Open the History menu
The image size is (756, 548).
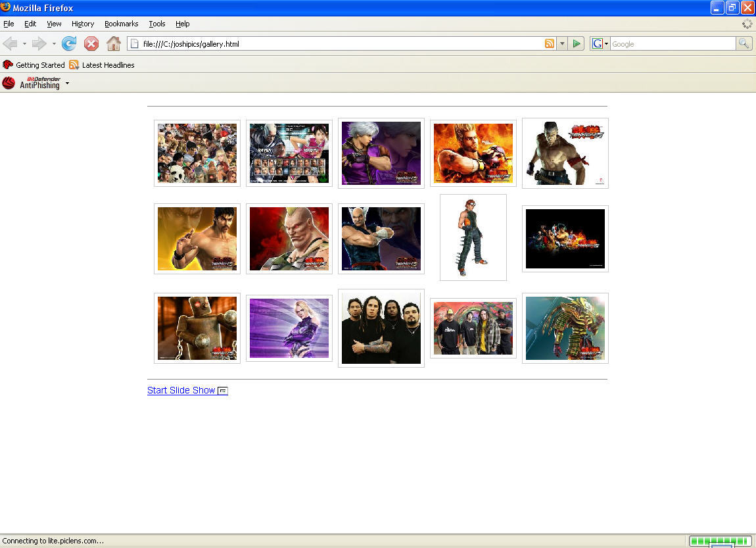[x=82, y=24]
